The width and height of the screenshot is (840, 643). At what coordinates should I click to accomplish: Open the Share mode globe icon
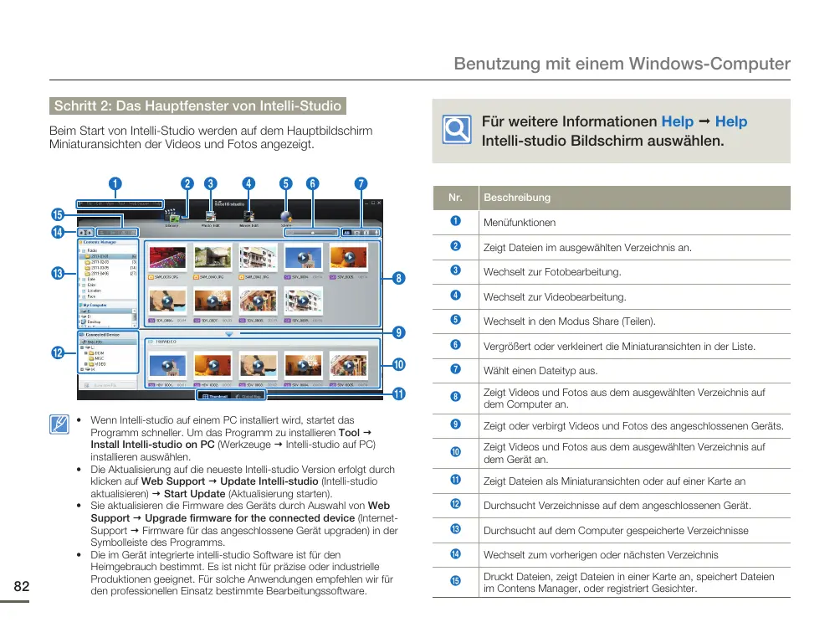(x=287, y=217)
